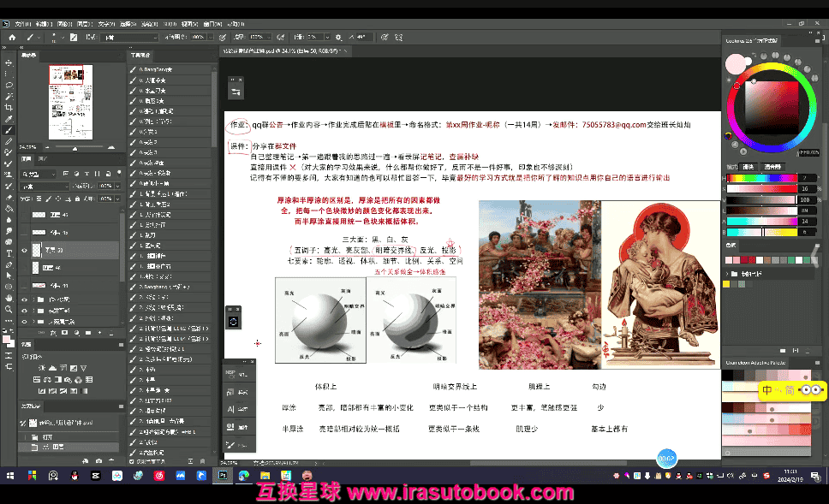Select the Path Selection arrow tool

tap(9, 276)
